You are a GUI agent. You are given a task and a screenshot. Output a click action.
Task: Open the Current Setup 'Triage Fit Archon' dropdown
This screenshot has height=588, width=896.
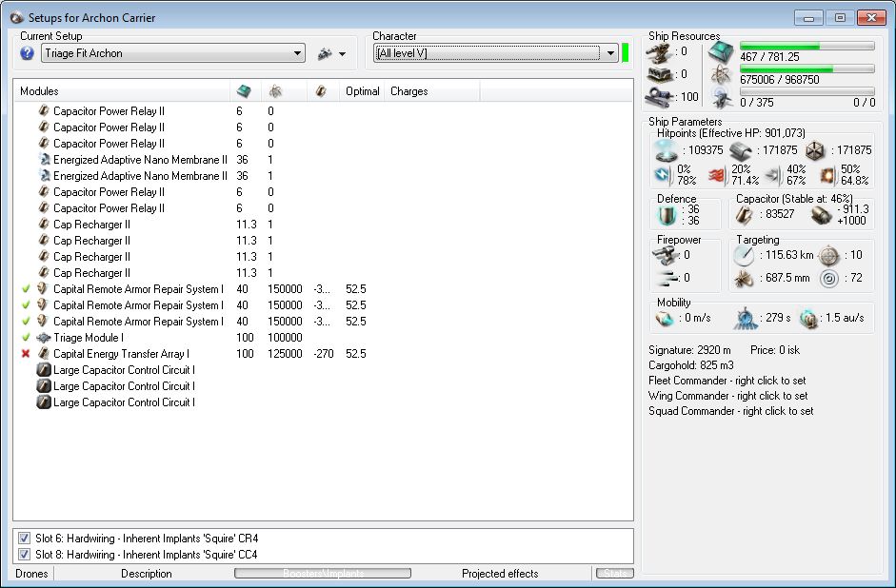coord(173,53)
